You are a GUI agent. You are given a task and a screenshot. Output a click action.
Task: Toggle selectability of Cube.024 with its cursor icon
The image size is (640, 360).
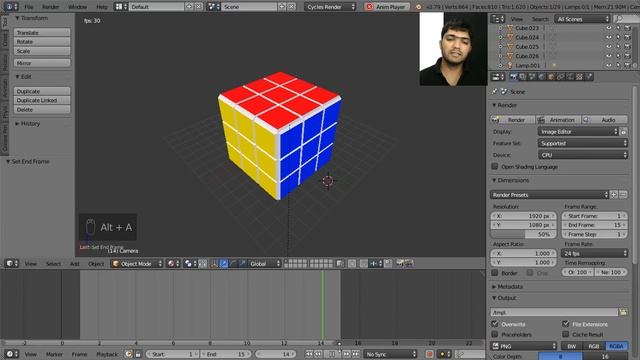click(618, 37)
